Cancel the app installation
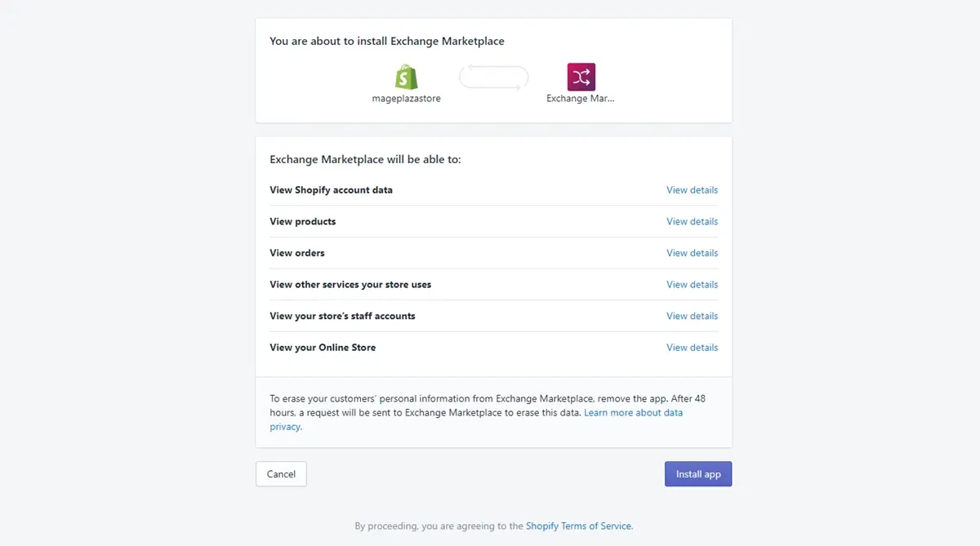 tap(281, 473)
